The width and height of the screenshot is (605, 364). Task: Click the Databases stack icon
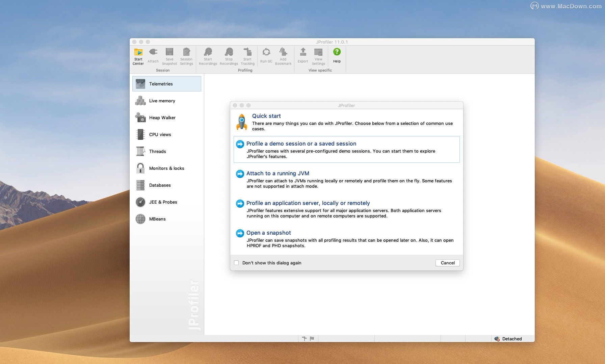point(140,185)
